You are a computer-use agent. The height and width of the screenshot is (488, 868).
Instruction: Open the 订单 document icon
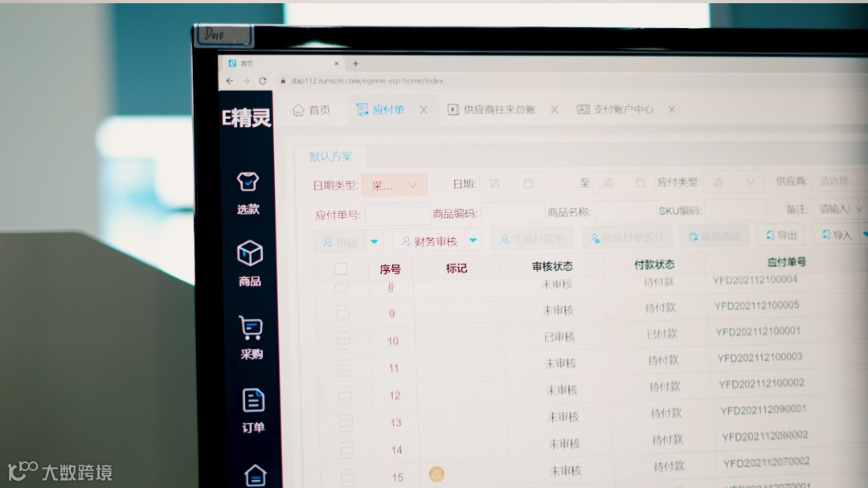tap(253, 400)
